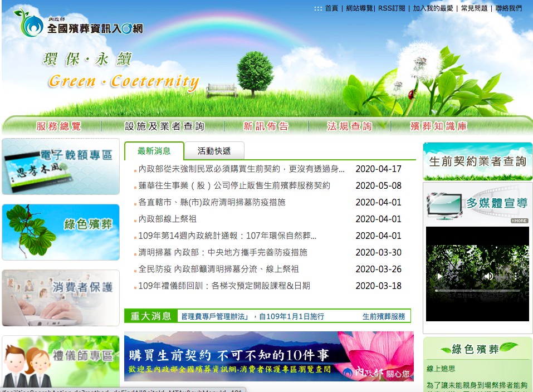
Task: Click the video progress bar
Action: [x=477, y=290]
